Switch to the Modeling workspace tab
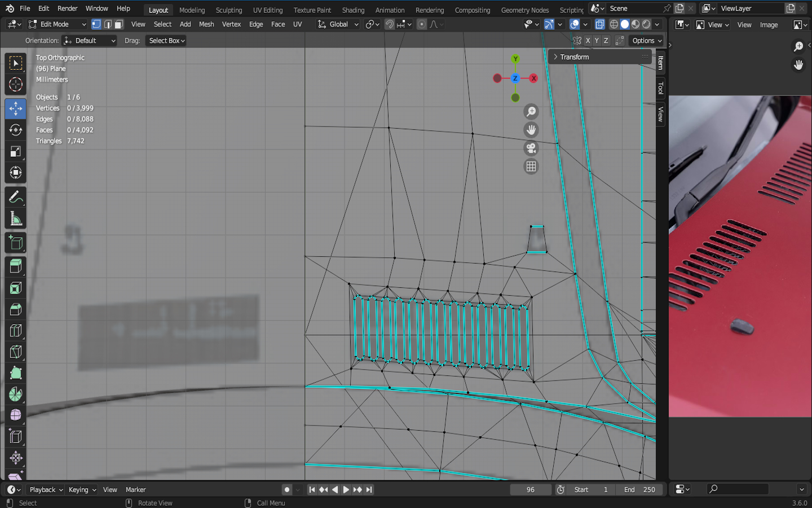Viewport: 812px width, 508px height. point(192,10)
